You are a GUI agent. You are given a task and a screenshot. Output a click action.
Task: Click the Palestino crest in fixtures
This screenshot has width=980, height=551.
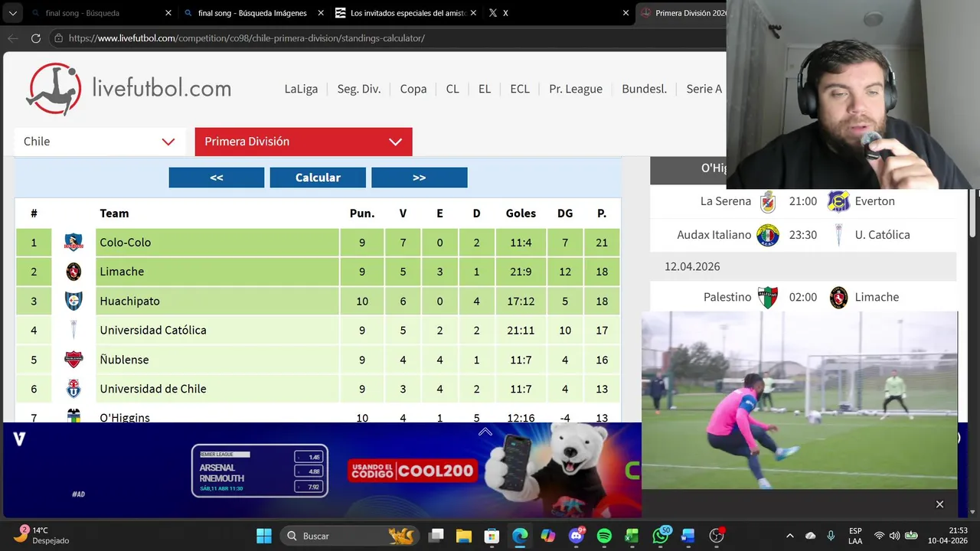pyautogui.click(x=768, y=297)
